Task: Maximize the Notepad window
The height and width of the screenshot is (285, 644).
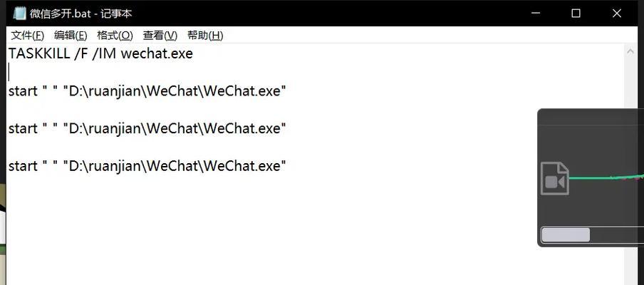Action: [x=576, y=14]
